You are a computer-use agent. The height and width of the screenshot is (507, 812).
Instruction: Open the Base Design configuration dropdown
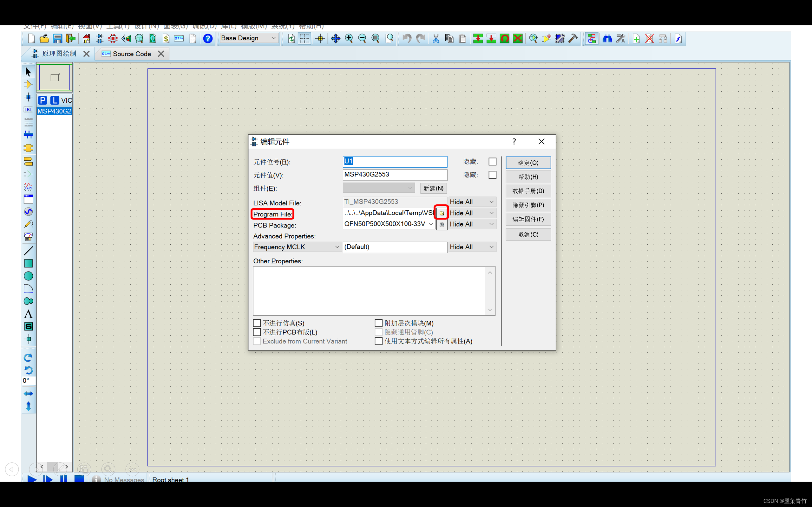tap(248, 38)
